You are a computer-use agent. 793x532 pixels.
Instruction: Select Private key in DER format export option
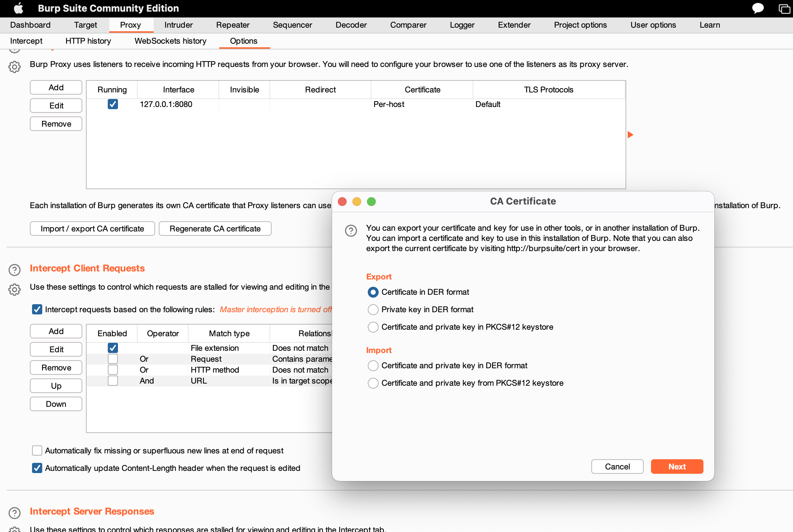(x=373, y=310)
